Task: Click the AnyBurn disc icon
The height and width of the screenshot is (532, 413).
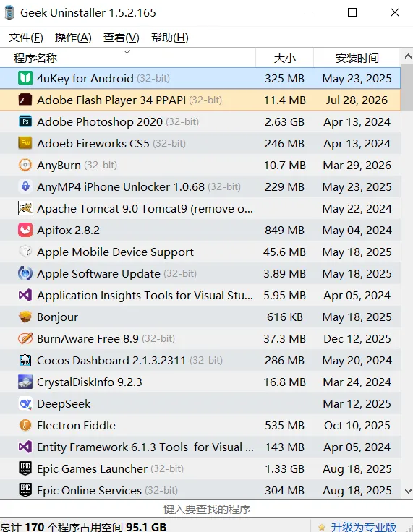Action: (x=25, y=165)
